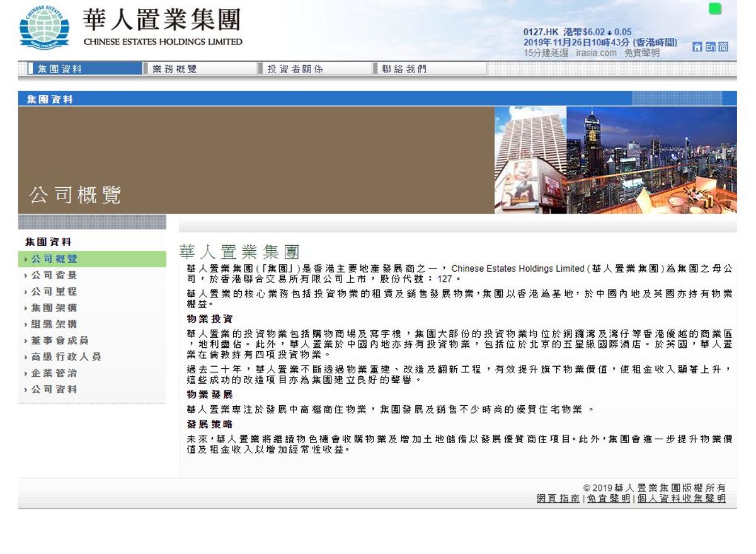The image size is (756, 554).
Task: Open the 聯絡我們 top menu
Action: (x=430, y=69)
